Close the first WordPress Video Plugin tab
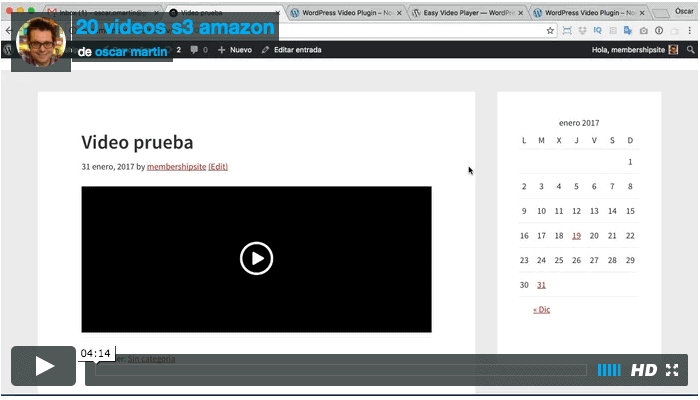Viewport: 700px width, 400px height. 399,13
